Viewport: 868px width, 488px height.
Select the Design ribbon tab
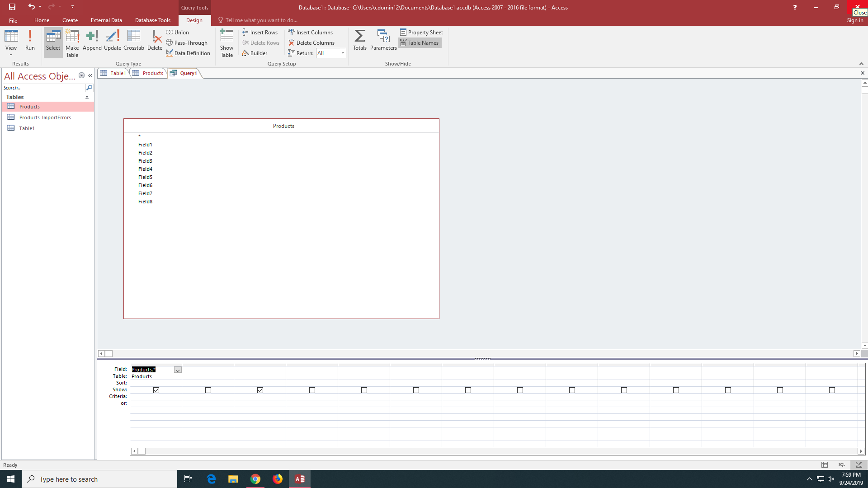tap(194, 20)
